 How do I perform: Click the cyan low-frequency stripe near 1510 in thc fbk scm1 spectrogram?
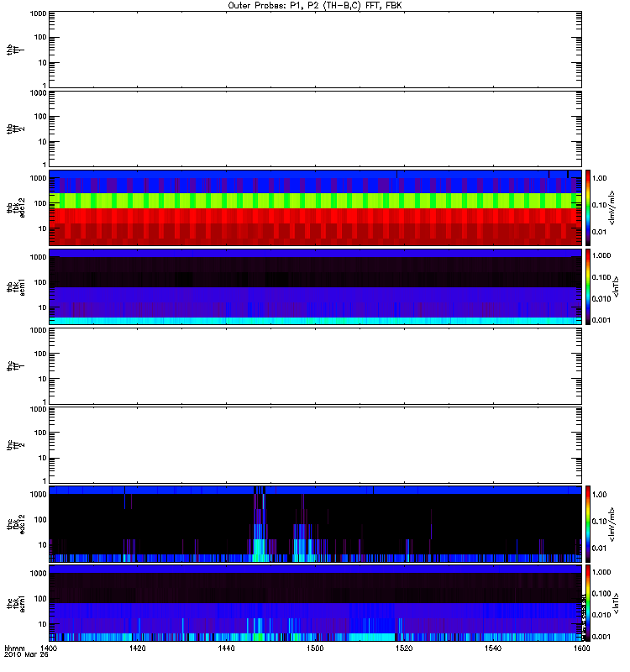(x=372, y=637)
